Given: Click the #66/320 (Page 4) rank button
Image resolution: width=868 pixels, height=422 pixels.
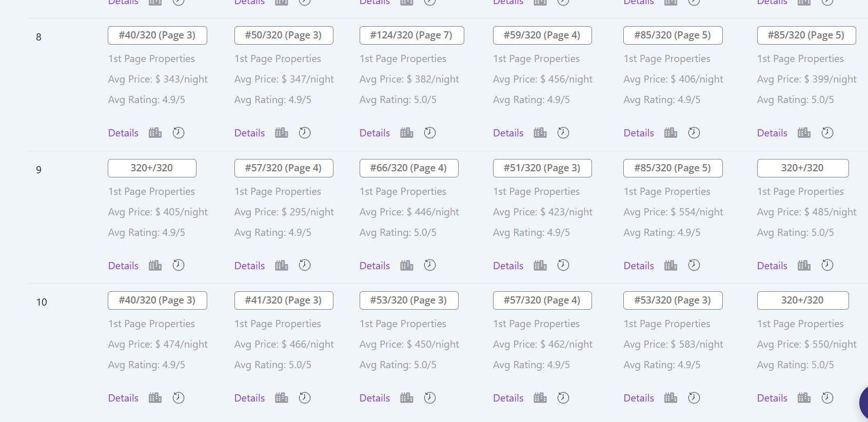Looking at the screenshot, I should pos(409,168).
